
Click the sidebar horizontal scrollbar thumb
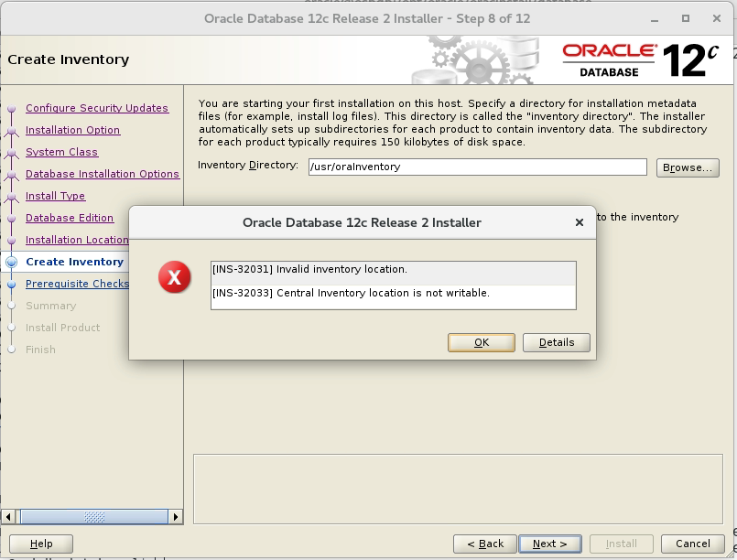[94, 517]
